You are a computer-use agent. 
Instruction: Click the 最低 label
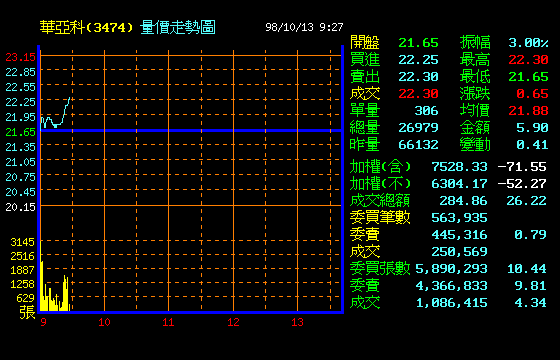point(475,77)
